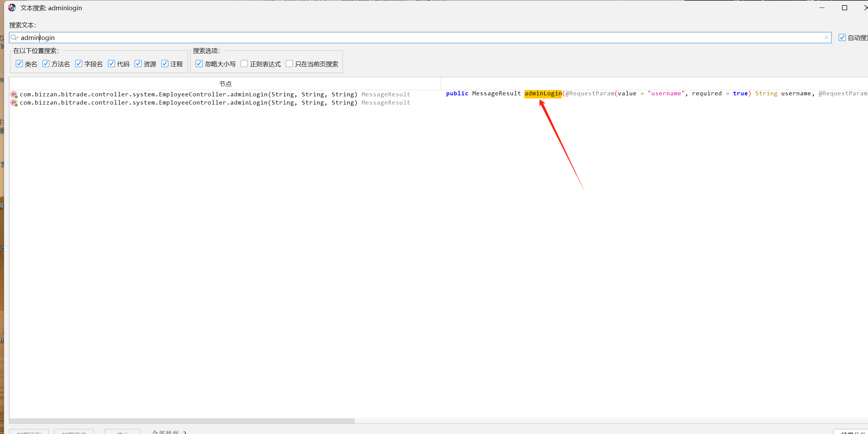Open the search history magnifier dropdown

14,38
